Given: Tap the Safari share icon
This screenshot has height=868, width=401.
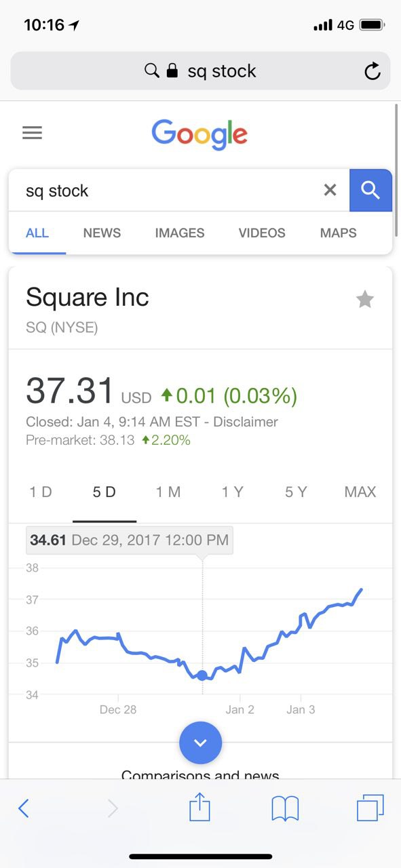Looking at the screenshot, I should tap(199, 807).
